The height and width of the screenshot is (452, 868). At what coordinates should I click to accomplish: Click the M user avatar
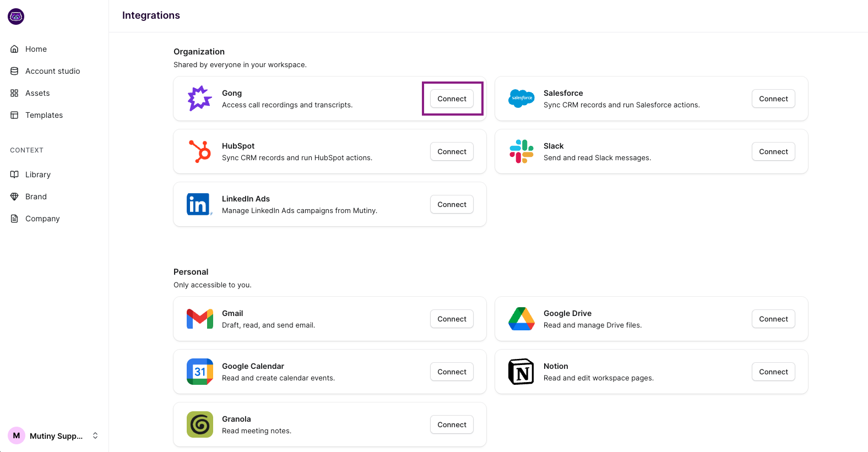point(17,435)
